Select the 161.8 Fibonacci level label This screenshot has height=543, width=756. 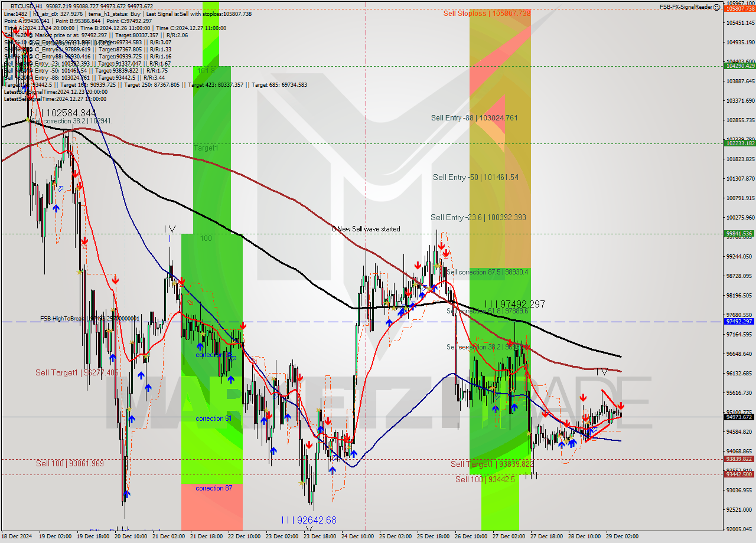point(206,70)
